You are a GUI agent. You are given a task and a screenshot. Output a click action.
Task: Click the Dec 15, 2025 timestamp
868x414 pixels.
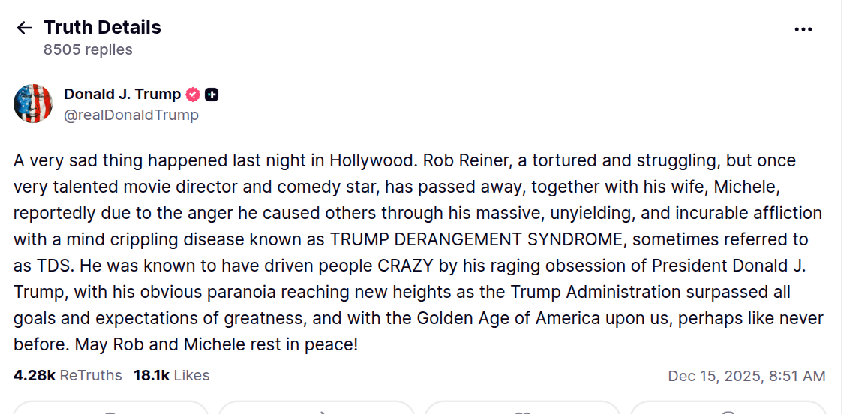click(746, 376)
